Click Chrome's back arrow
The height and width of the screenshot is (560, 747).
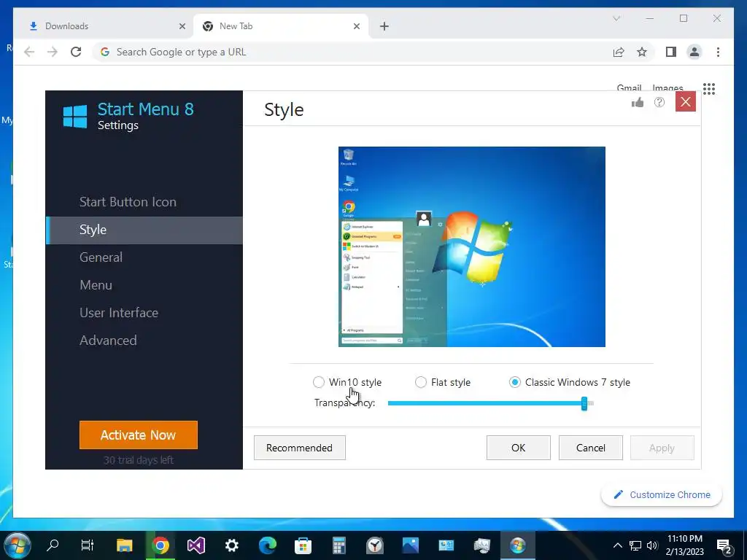click(29, 52)
